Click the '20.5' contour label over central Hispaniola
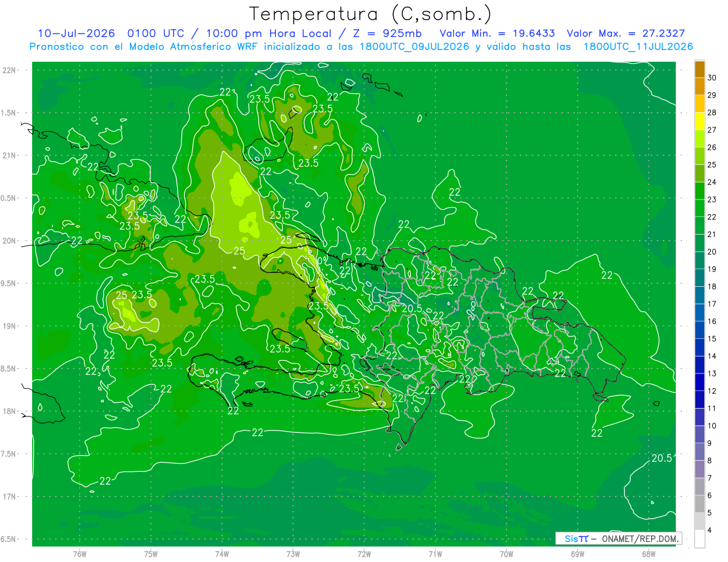728x562 pixels. (x=412, y=309)
